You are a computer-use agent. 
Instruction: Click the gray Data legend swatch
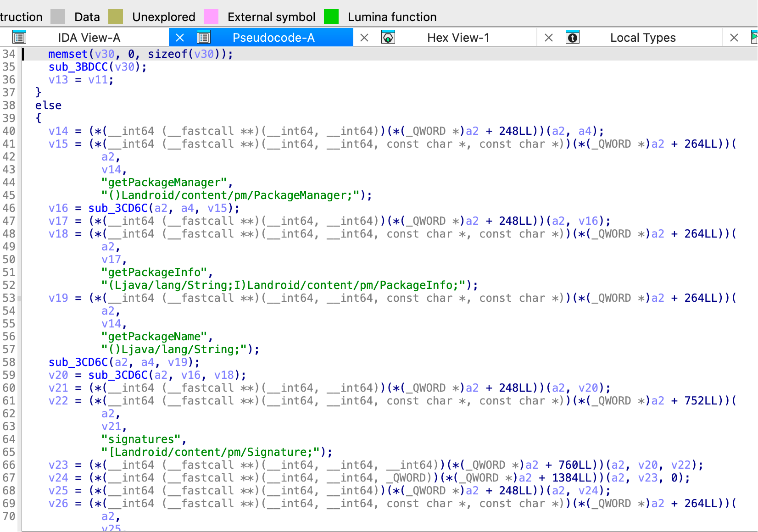[58, 17]
